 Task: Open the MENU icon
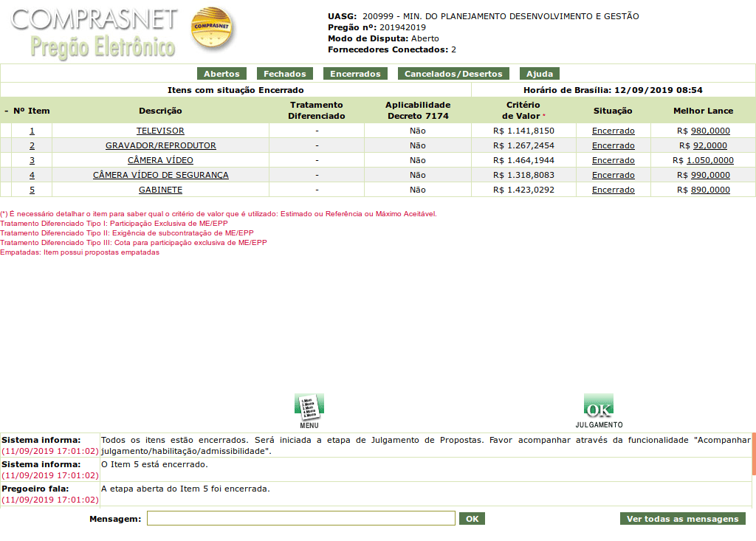point(309,410)
